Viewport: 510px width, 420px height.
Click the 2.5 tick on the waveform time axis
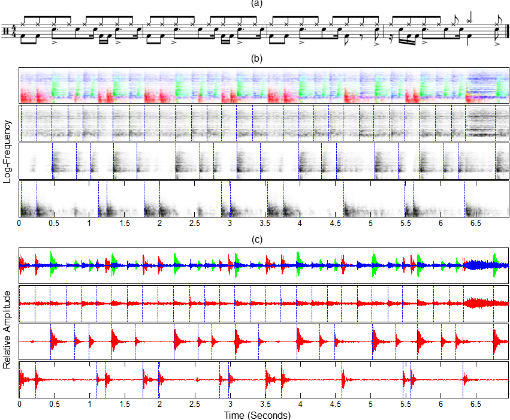click(195, 404)
